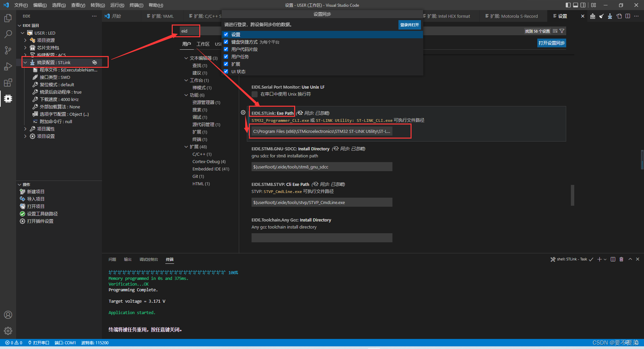The height and width of the screenshot is (349, 644).
Task: Open the Search view in activity bar
Action: coord(8,34)
